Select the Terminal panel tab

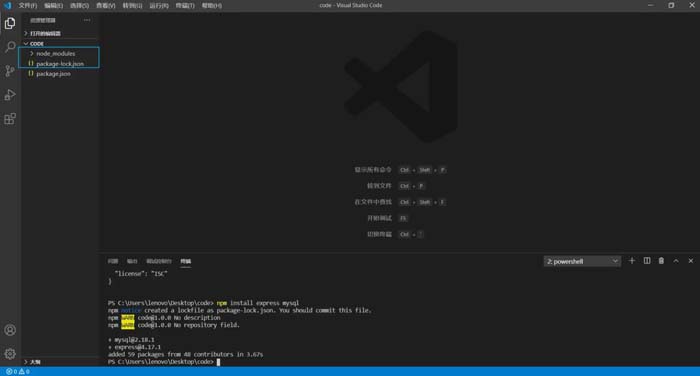pos(186,261)
